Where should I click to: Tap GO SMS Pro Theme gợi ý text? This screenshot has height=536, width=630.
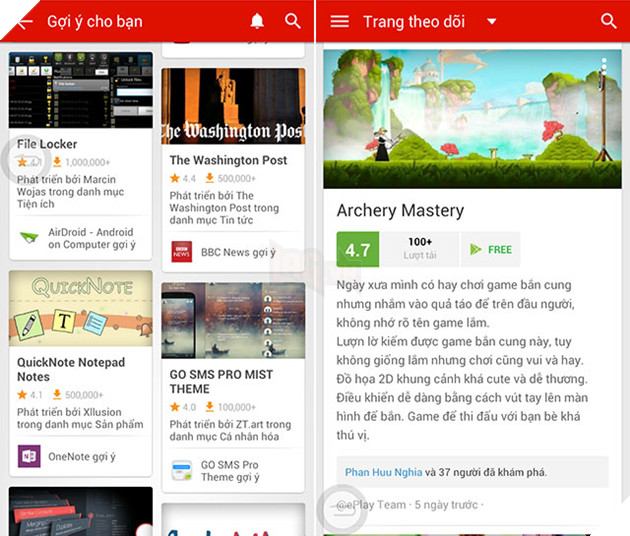(230, 471)
